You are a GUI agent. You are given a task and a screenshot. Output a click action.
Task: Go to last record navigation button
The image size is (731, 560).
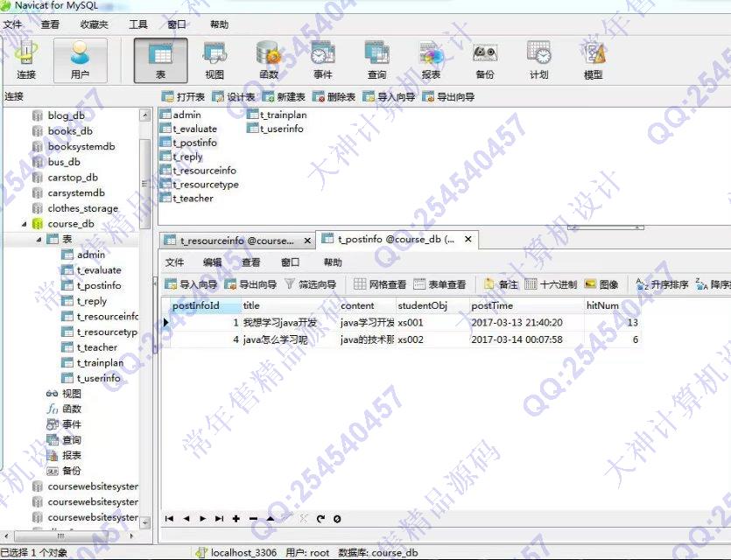[219, 519]
